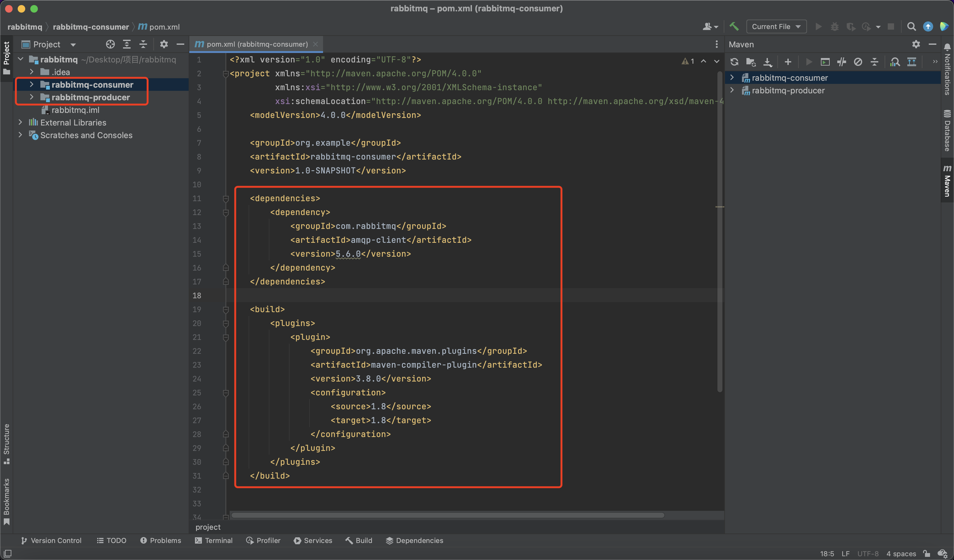Open Current File run configuration dropdown
This screenshot has height=560, width=954.
pos(776,26)
